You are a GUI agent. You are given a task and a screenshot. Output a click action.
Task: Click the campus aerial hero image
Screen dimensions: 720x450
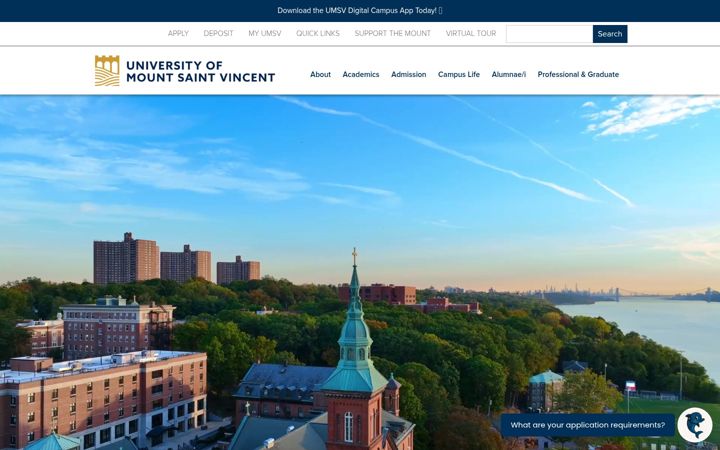click(x=360, y=272)
